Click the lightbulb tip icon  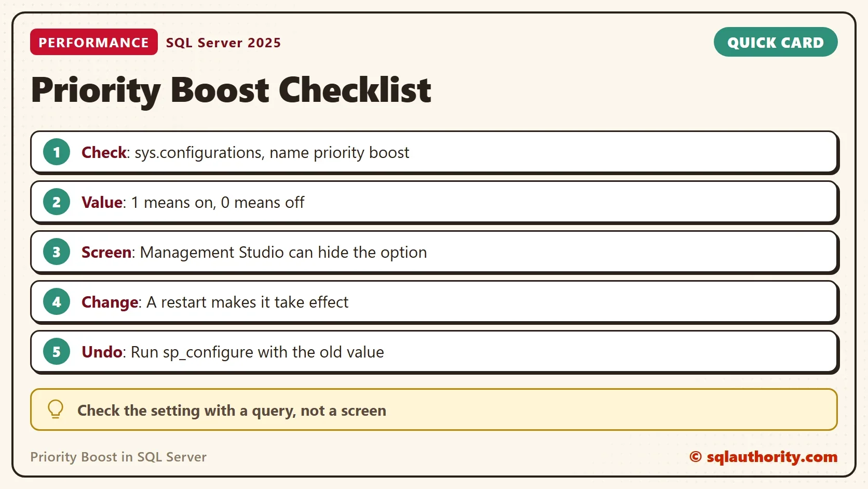coord(56,409)
